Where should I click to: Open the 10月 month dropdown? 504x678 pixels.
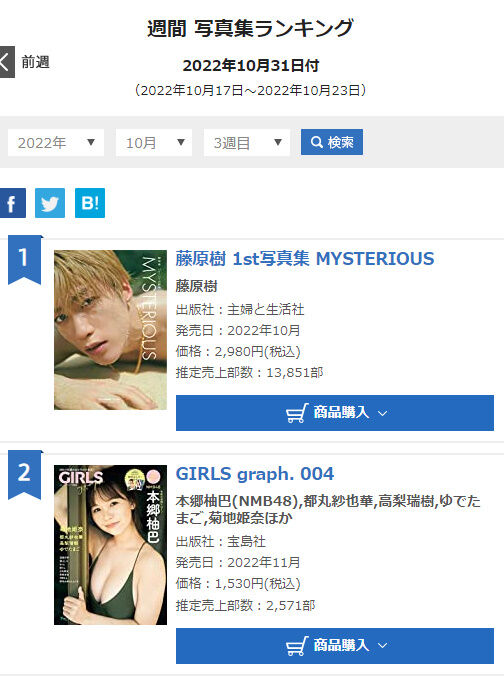[154, 142]
